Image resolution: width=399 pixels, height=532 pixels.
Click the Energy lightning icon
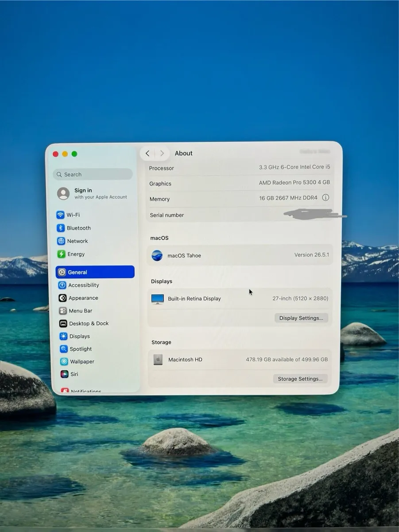[x=62, y=254]
